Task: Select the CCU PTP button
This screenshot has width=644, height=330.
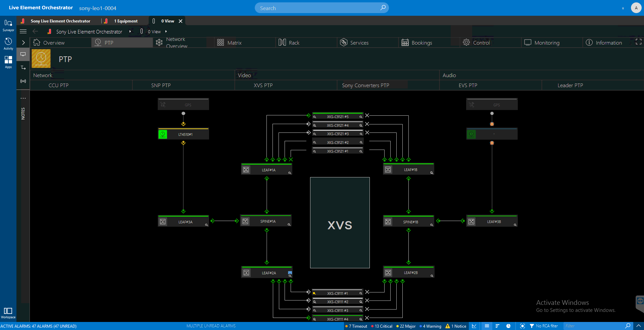Action: [x=81, y=85]
